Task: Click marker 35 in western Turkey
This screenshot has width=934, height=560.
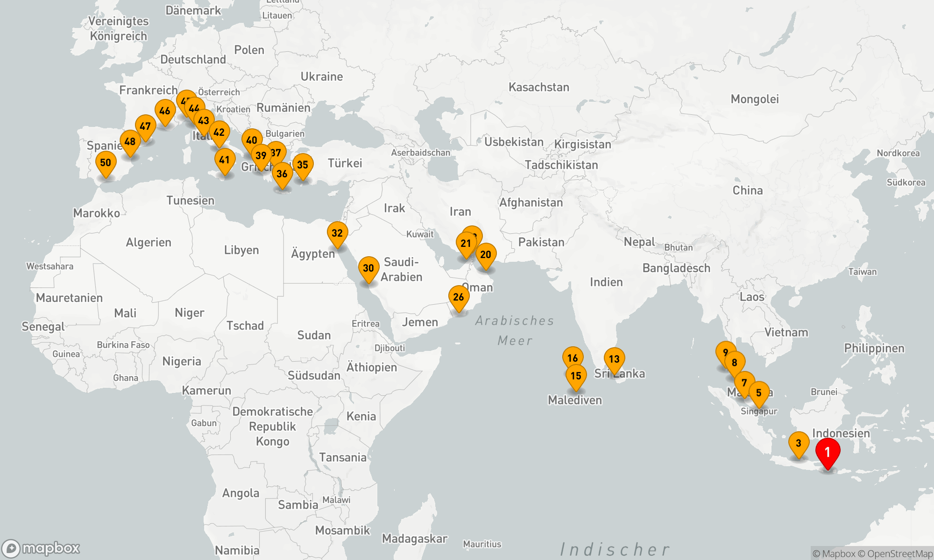Action: coord(303,165)
